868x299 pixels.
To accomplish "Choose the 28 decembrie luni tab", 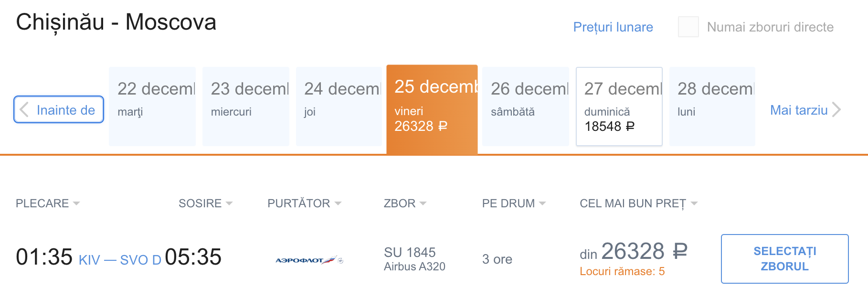I will [x=712, y=106].
